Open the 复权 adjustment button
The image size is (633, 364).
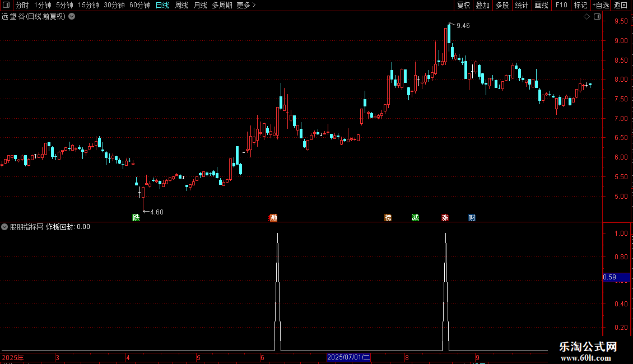tap(463, 5)
